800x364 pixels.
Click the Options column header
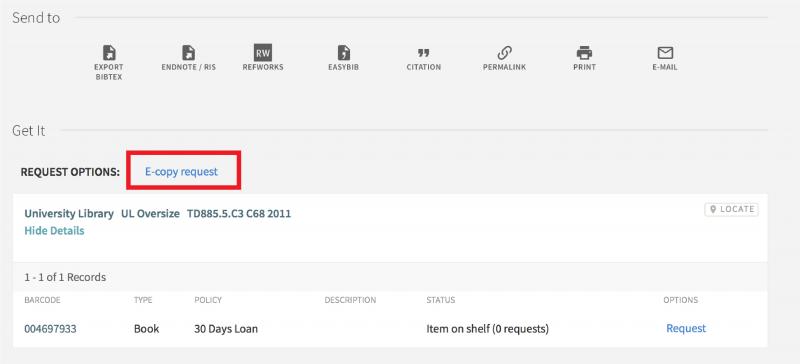pyautogui.click(x=681, y=300)
